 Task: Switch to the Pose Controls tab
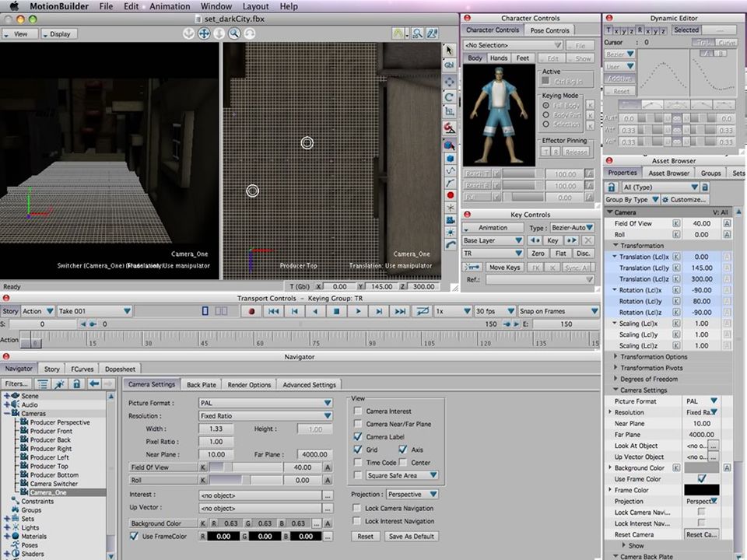(549, 30)
